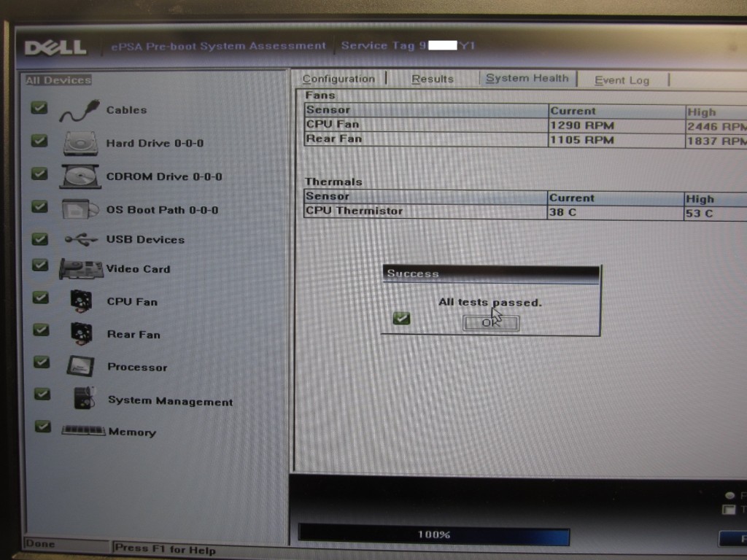
Task: Toggle the Rear Fan device checkbox
Action: [41, 330]
